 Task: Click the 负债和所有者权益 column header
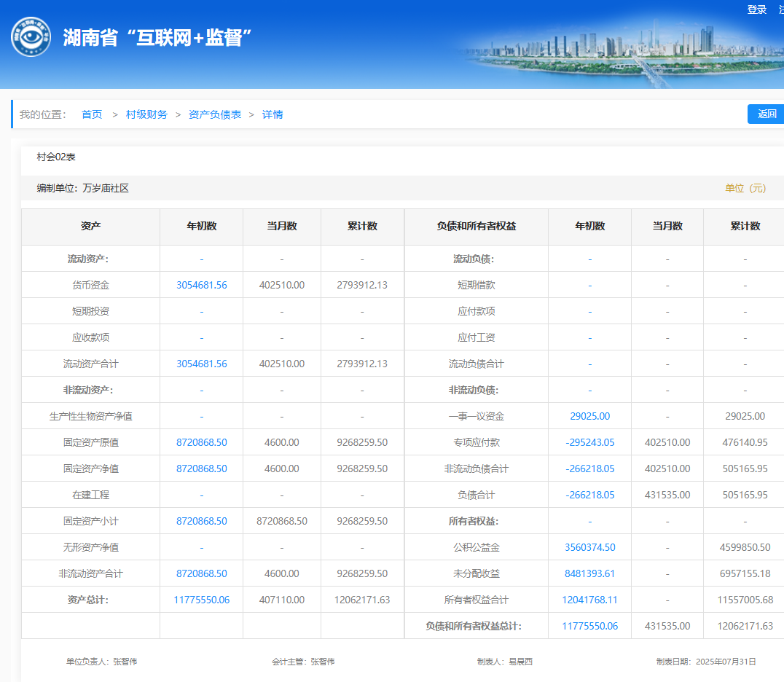[x=476, y=226]
